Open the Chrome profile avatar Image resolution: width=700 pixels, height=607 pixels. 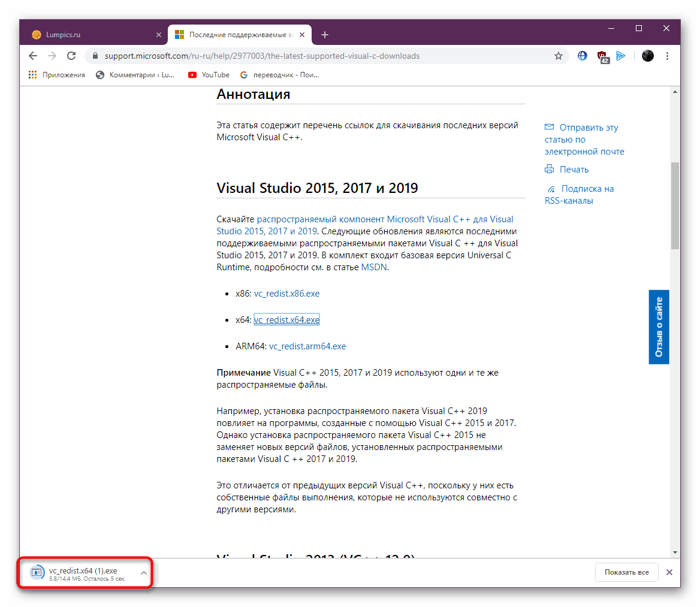pos(647,56)
